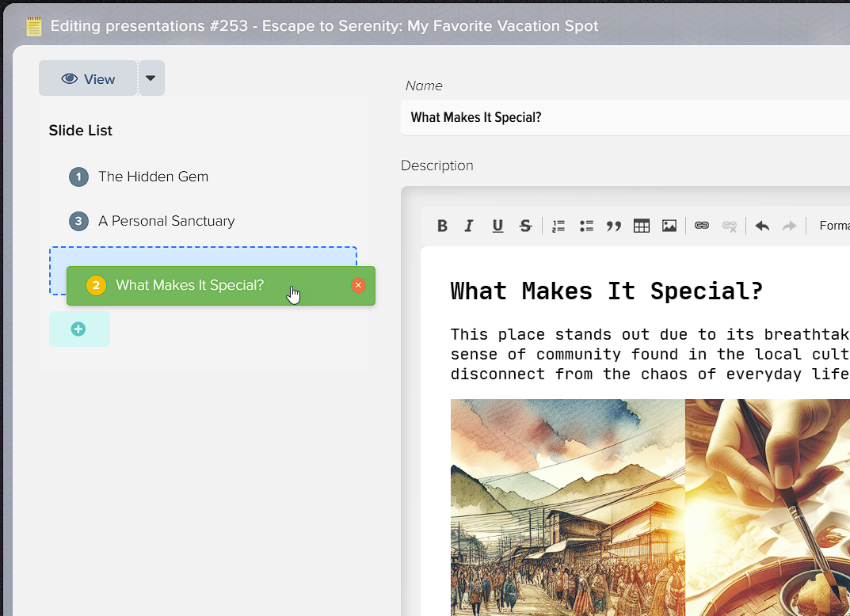
Task: Click the yellow notepad icon in the title bar
Action: tap(34, 26)
